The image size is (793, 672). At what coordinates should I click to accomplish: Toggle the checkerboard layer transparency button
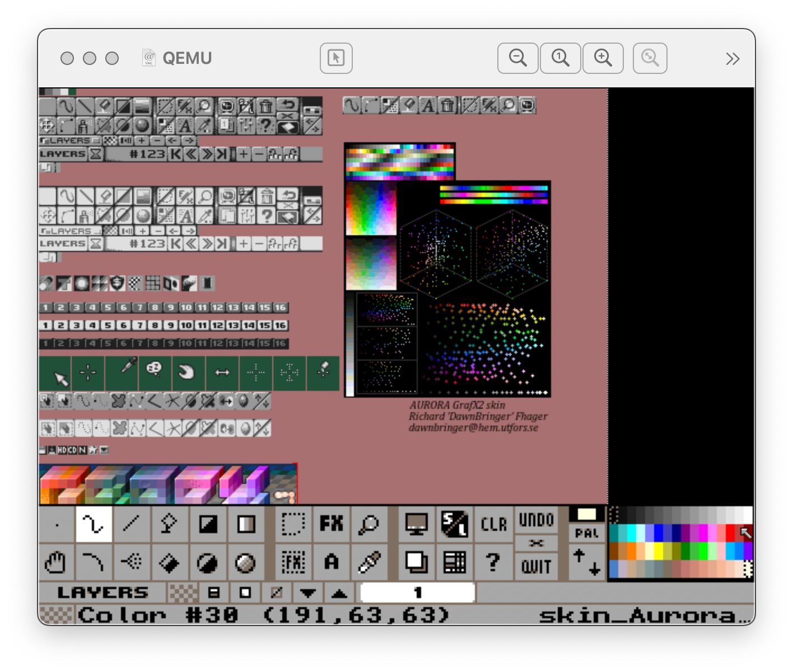pos(183,592)
